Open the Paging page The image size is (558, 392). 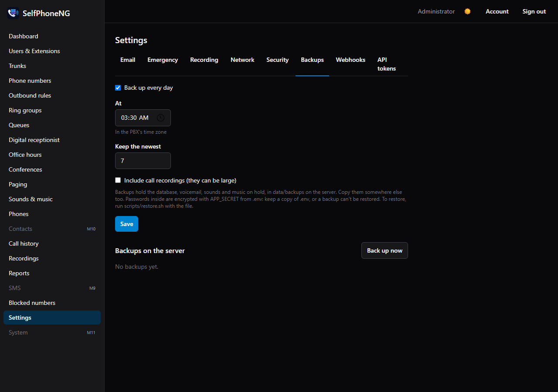[x=52, y=184]
